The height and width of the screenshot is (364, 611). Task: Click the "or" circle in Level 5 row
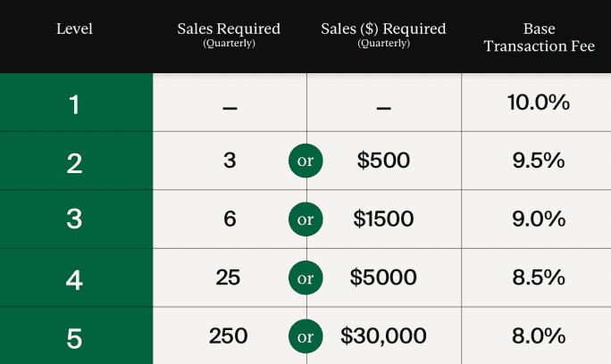click(305, 336)
